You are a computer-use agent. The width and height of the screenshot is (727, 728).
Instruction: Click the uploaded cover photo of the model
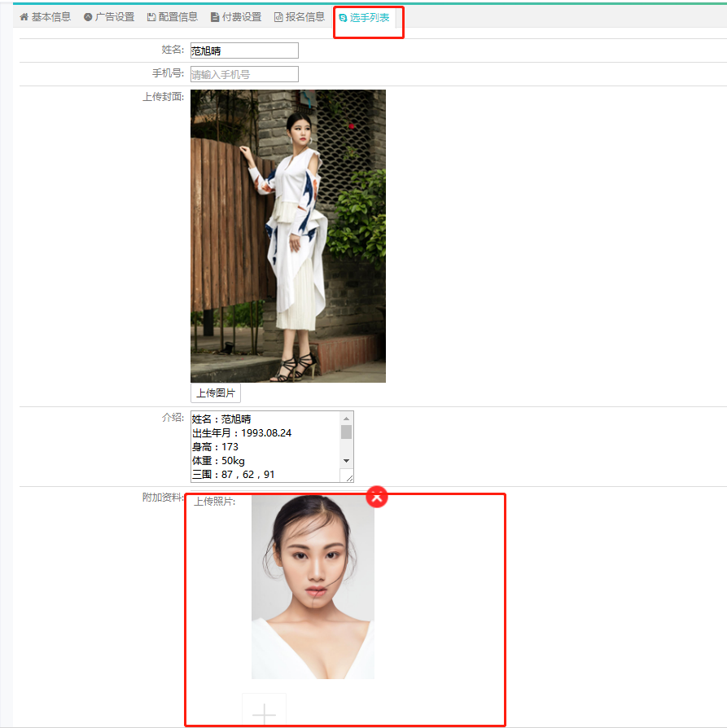[288, 236]
